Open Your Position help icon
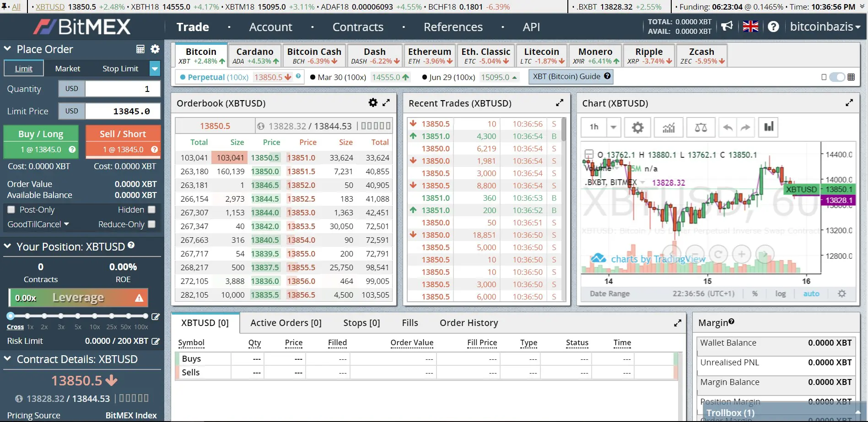The height and width of the screenshot is (422, 868). (x=131, y=245)
